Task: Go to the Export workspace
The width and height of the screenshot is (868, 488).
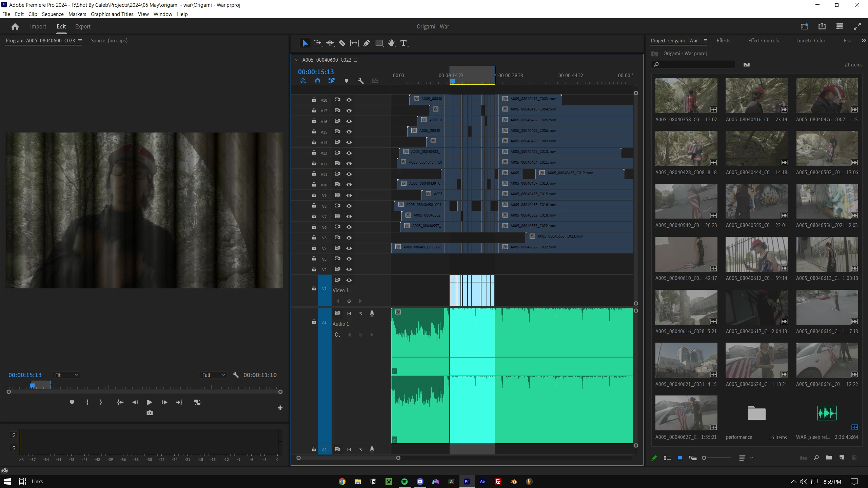Action: 83,26
